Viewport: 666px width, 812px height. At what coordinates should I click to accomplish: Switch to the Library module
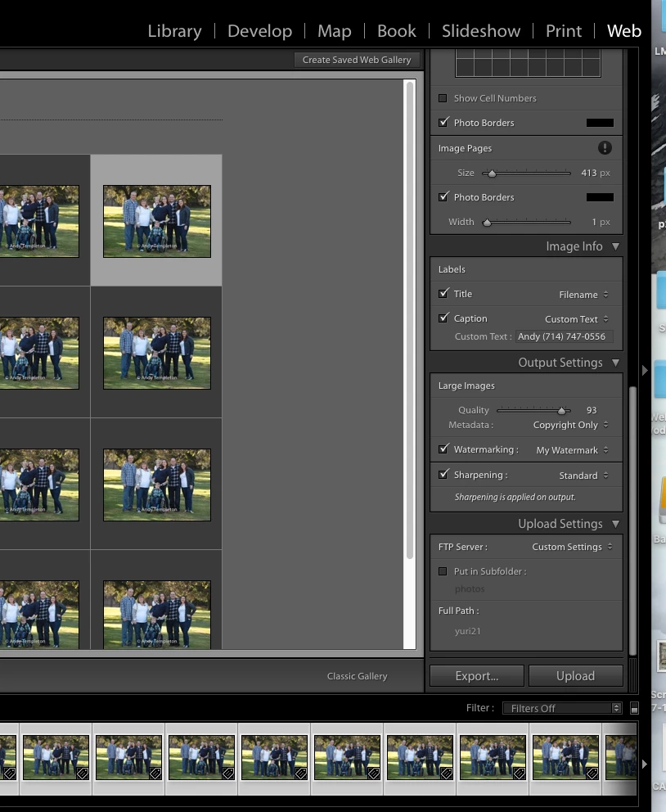(x=174, y=31)
